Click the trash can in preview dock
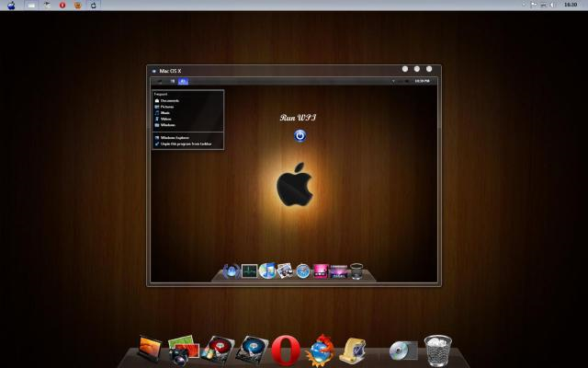Viewport: 588px width, 368px height. coord(356,271)
